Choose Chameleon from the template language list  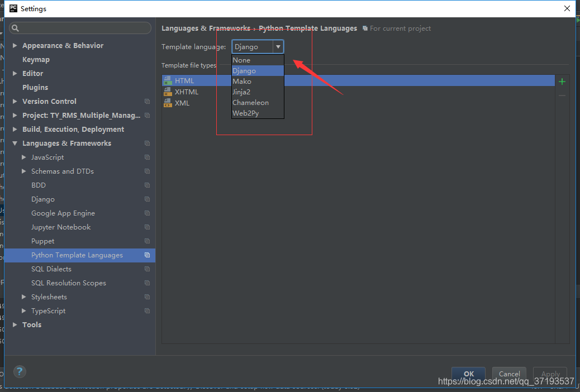(x=258, y=102)
